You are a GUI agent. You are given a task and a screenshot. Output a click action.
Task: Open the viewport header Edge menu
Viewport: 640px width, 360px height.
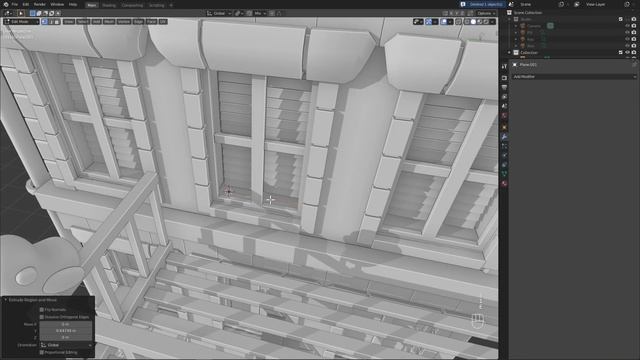coord(138,22)
